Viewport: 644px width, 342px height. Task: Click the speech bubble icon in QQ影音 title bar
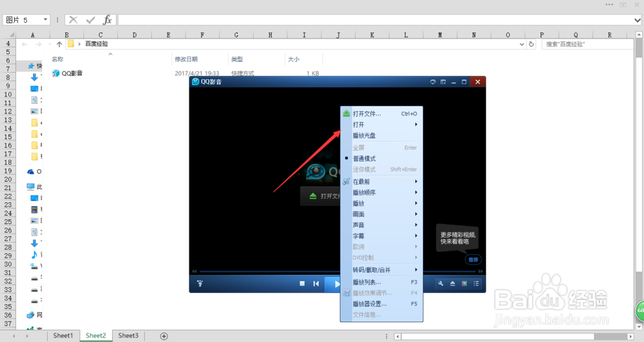(x=433, y=82)
